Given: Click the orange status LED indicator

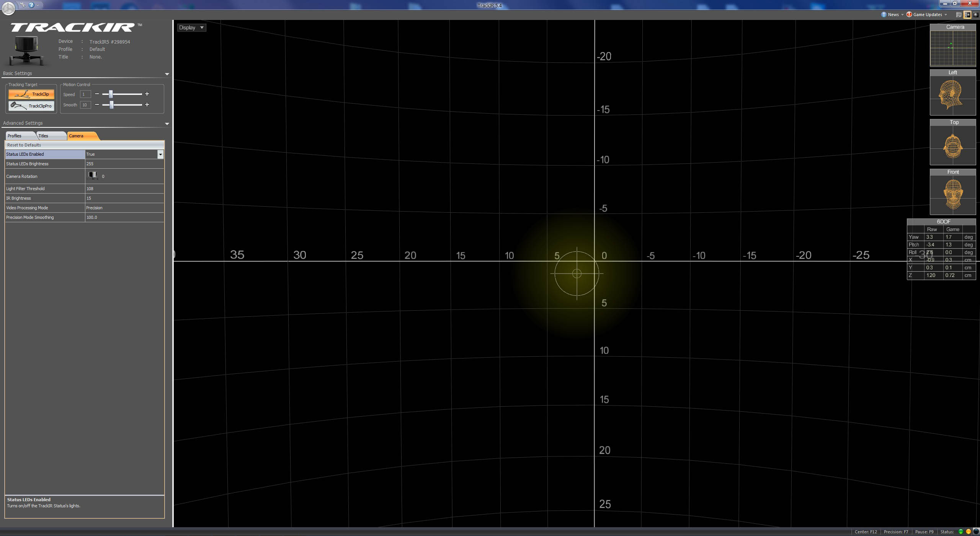Looking at the screenshot, I should 968,532.
